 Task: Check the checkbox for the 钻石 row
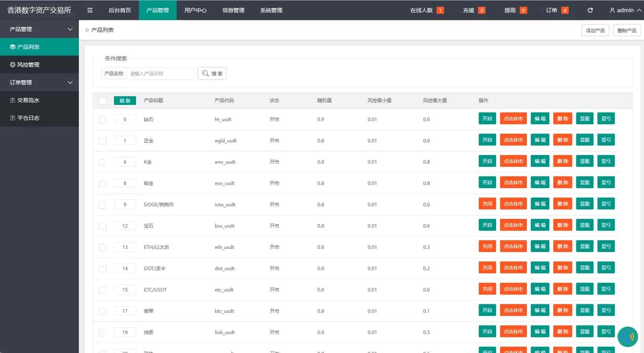pos(103,120)
